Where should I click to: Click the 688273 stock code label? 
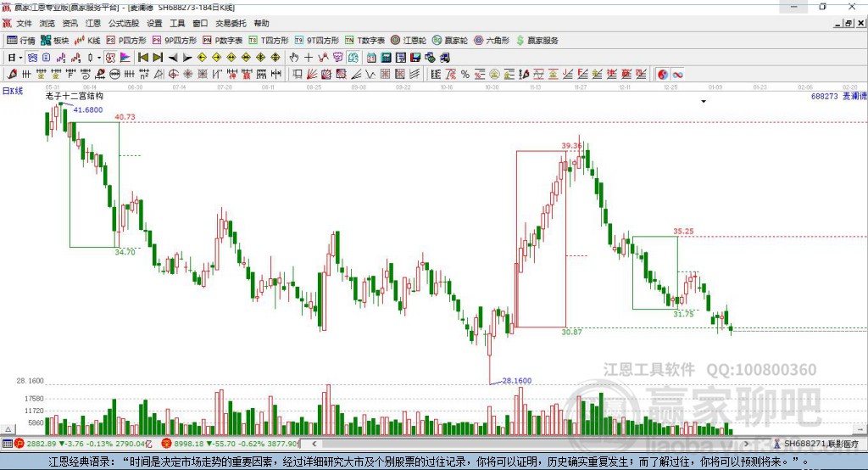click(824, 96)
